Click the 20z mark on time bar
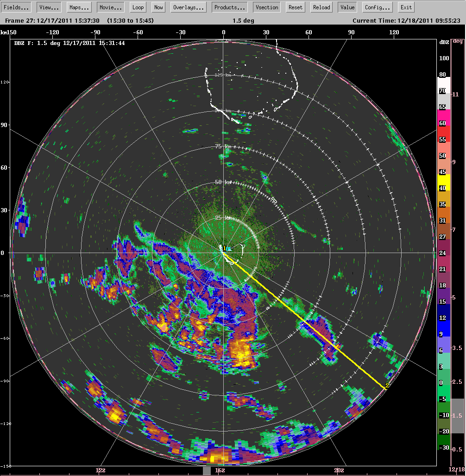This screenshot has height=476, width=466. (x=339, y=470)
